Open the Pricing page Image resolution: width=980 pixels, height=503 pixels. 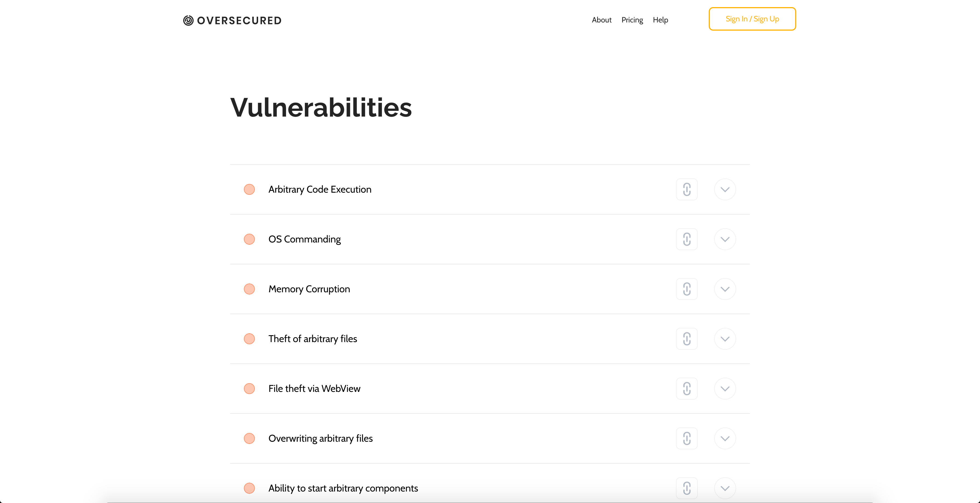[632, 20]
